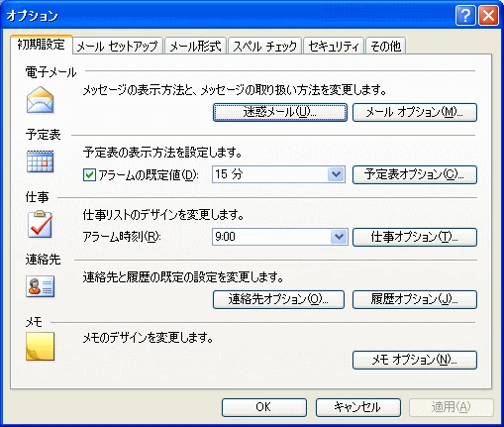This screenshot has height=427, width=504.
Task: Click the 履歴オプション button
Action: [x=415, y=299]
